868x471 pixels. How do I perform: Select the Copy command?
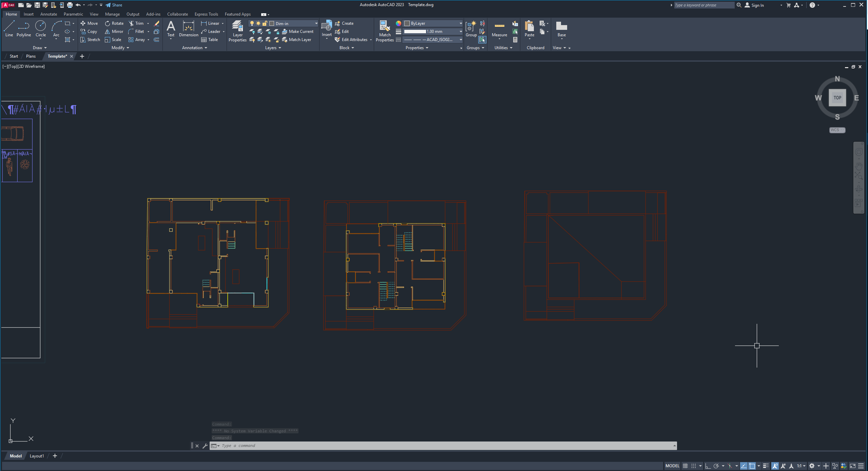tap(89, 32)
